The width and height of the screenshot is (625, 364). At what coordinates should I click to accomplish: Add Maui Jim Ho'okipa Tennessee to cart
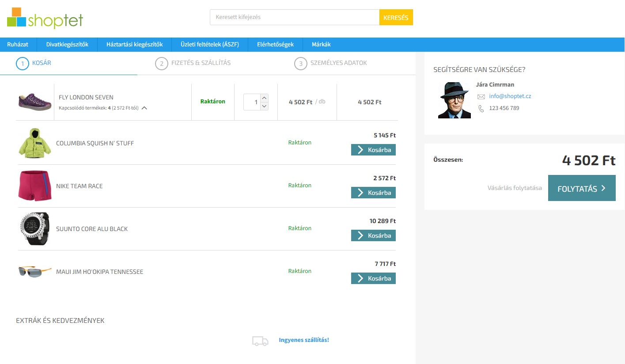pyautogui.click(x=373, y=278)
